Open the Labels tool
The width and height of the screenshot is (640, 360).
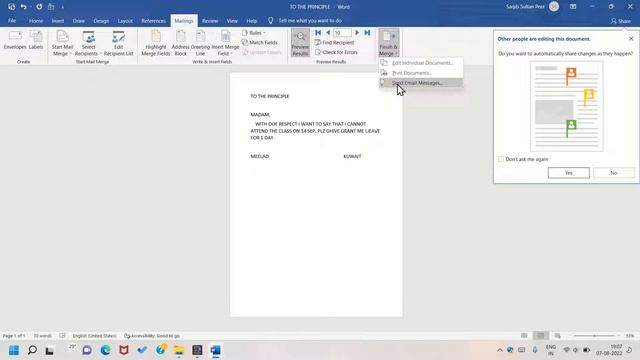coord(36,40)
